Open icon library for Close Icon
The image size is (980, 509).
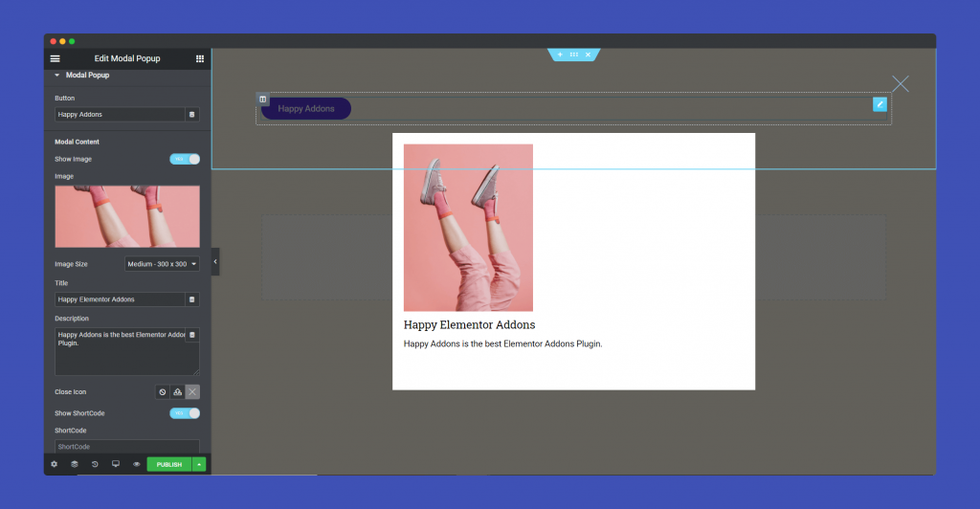click(x=177, y=392)
